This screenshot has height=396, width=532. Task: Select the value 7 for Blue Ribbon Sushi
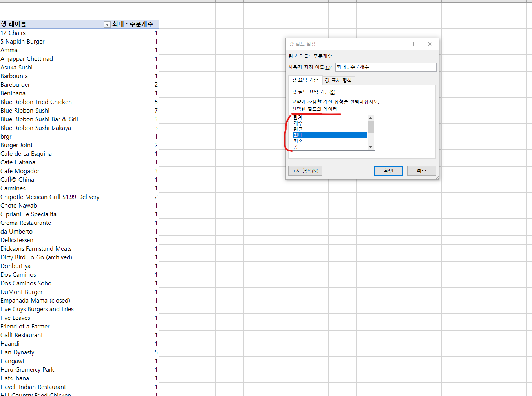[156, 111]
